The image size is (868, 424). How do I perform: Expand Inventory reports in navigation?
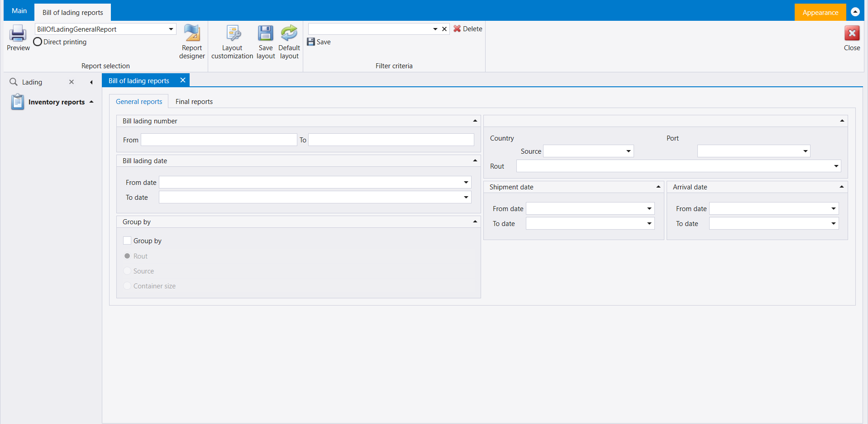[91, 102]
